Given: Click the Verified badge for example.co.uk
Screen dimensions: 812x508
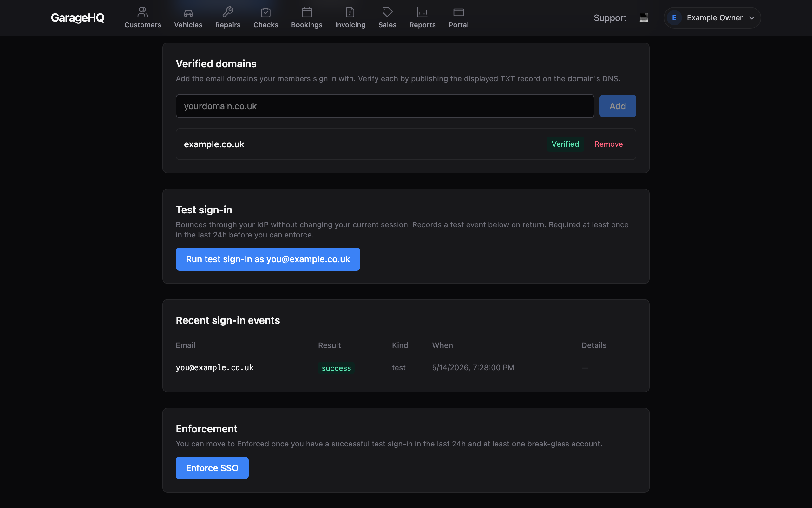Looking at the screenshot, I should [x=565, y=144].
